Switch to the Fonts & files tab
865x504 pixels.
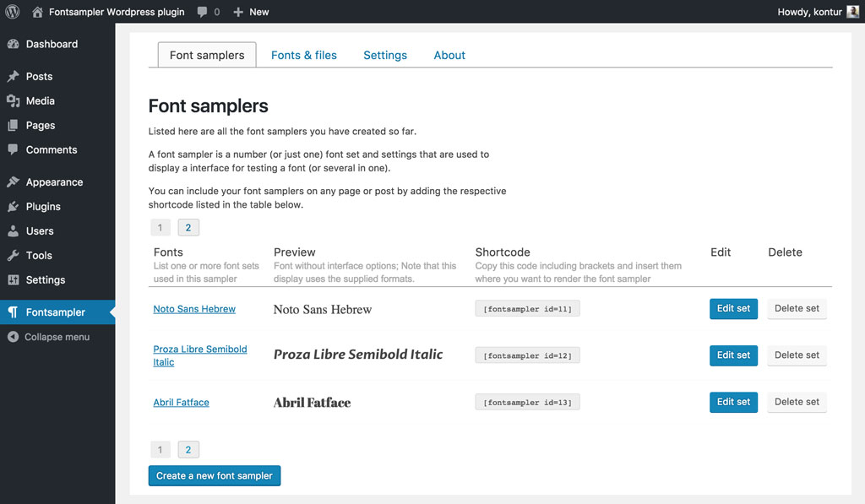(x=304, y=55)
